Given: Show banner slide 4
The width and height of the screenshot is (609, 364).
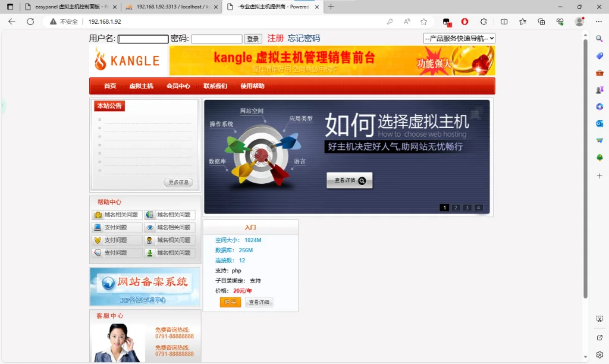Looking at the screenshot, I should click(x=479, y=208).
